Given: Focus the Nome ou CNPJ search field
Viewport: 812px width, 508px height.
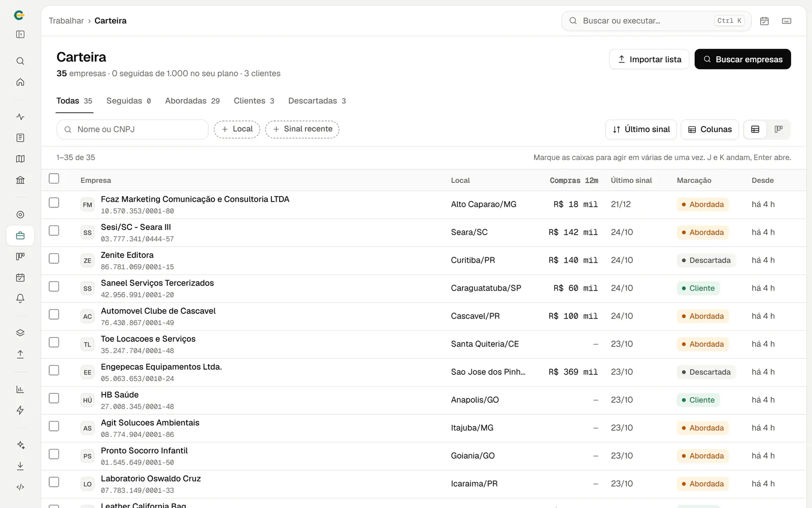Looking at the screenshot, I should (132, 130).
